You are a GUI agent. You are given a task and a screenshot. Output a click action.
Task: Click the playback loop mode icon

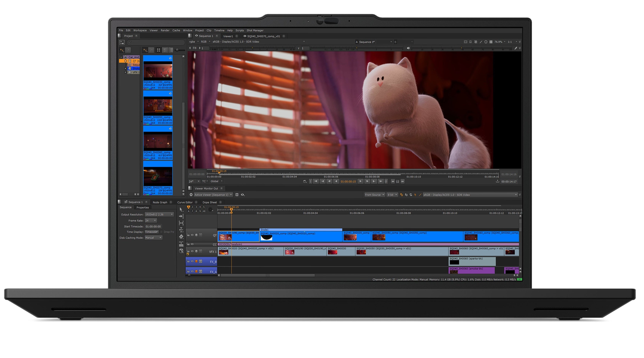pyautogui.click(x=305, y=182)
